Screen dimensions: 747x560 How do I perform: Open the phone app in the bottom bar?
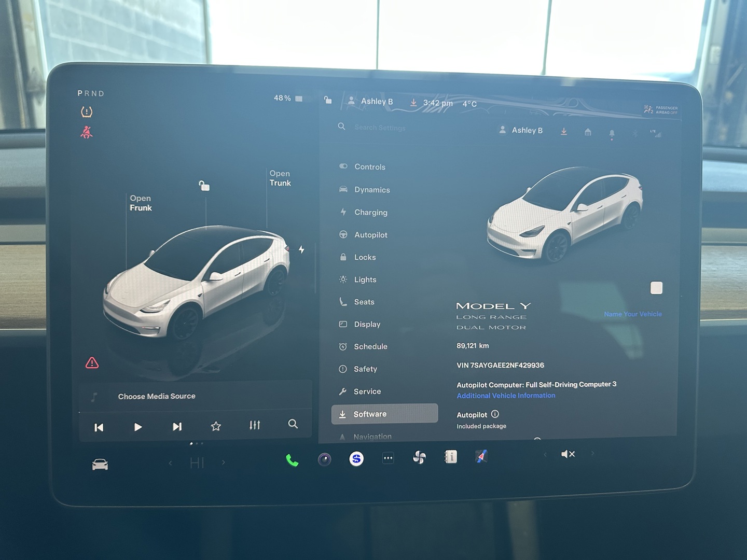coord(292,460)
